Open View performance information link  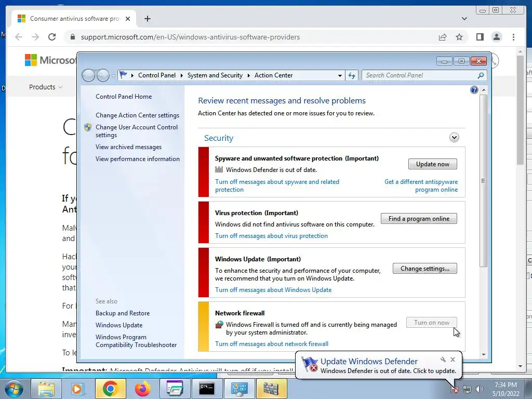point(137,159)
